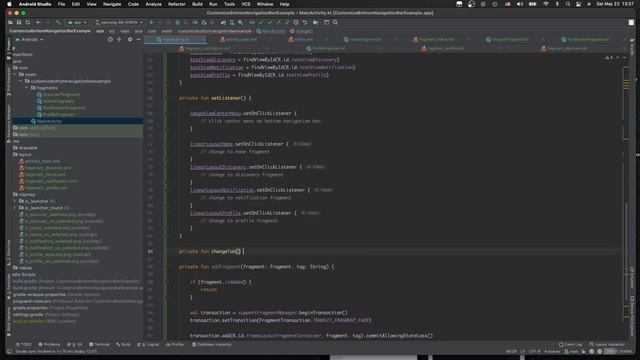Image resolution: width=640 pixels, height=360 pixels.
Task: Open the Logcat tool window
Action: coord(149,344)
